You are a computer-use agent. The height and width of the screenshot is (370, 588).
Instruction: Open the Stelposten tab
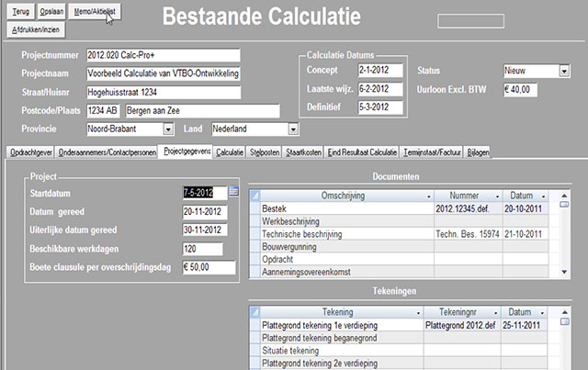pyautogui.click(x=265, y=152)
